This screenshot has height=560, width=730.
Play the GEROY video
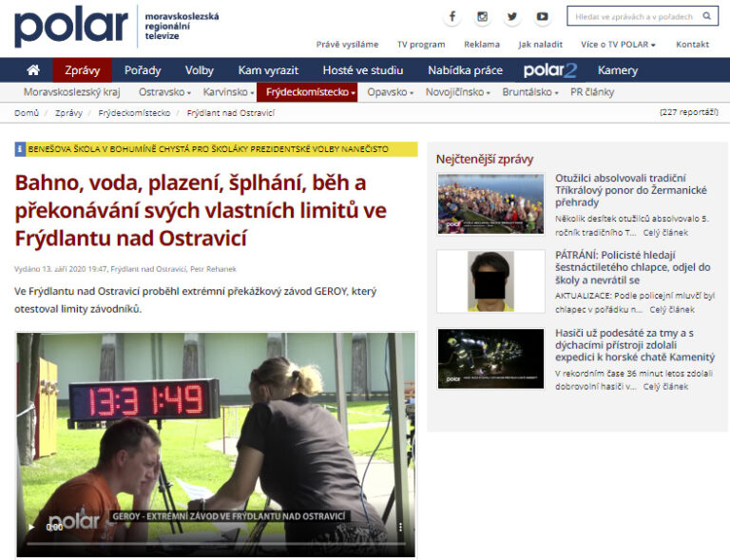pyautogui.click(x=31, y=526)
